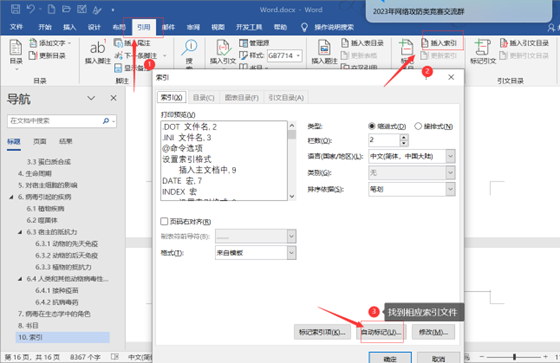
Task: Adjust the zoom slider in status bar
Action: point(514,357)
